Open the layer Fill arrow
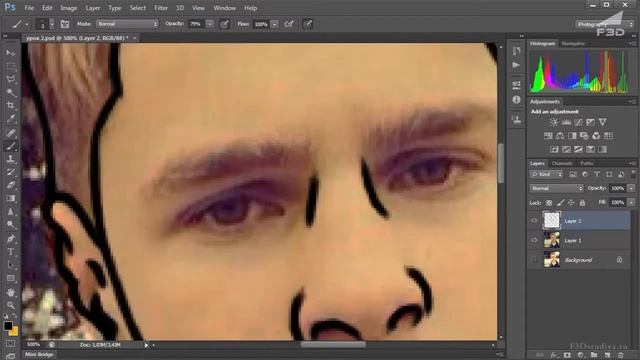The image size is (640, 360). pyautogui.click(x=631, y=202)
